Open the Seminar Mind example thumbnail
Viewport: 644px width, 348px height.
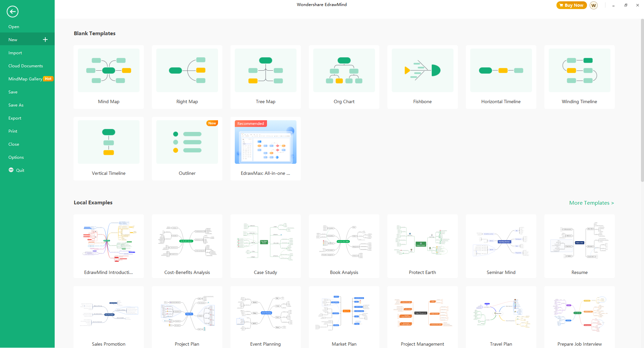click(x=501, y=241)
